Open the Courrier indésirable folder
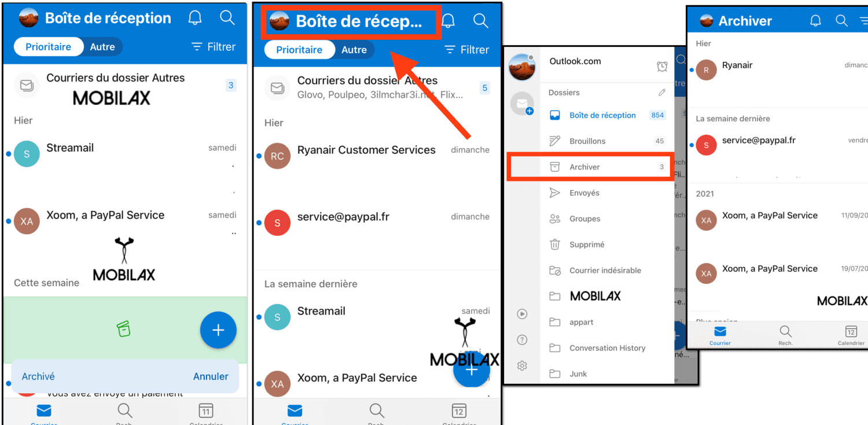 tap(608, 270)
